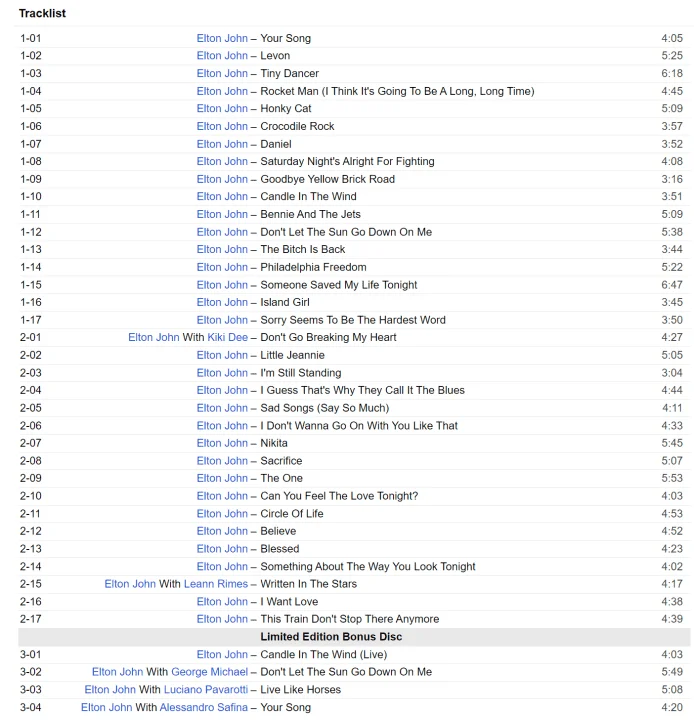Select the Tracklist heading
This screenshot has height=720, width=694.
(42, 13)
